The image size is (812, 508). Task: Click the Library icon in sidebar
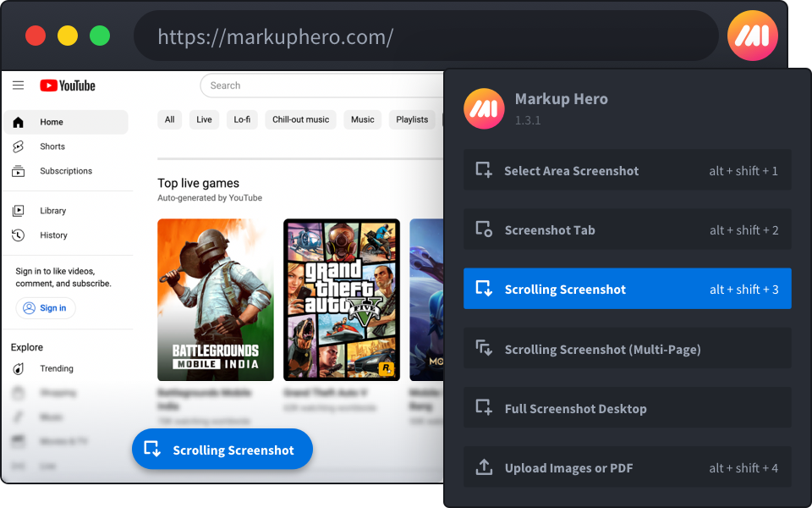tap(18, 211)
